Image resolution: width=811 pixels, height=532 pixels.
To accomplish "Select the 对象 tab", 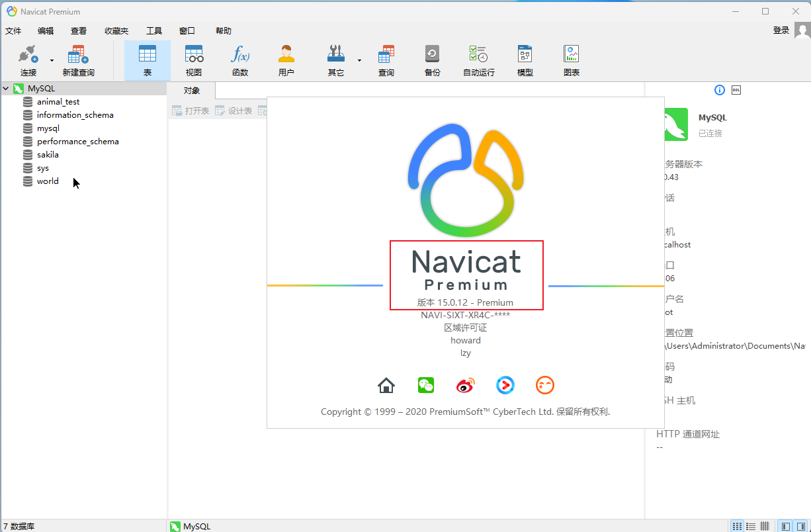I will coord(192,91).
